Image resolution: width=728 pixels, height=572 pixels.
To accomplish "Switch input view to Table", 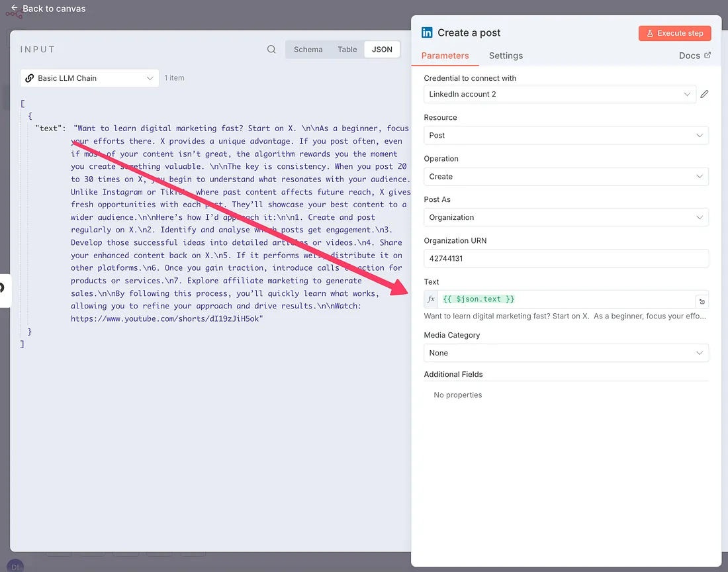I will tap(347, 50).
